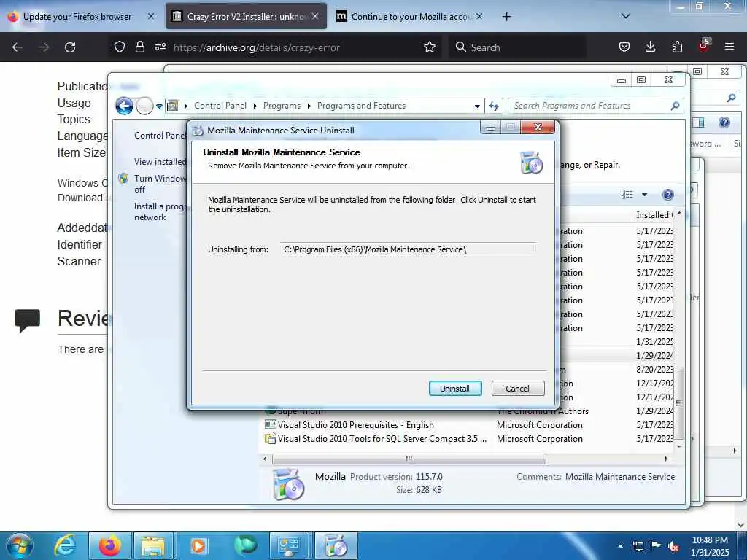Change view icon in Programs and Features
Image resolution: width=747 pixels, height=560 pixels.
tap(627, 194)
